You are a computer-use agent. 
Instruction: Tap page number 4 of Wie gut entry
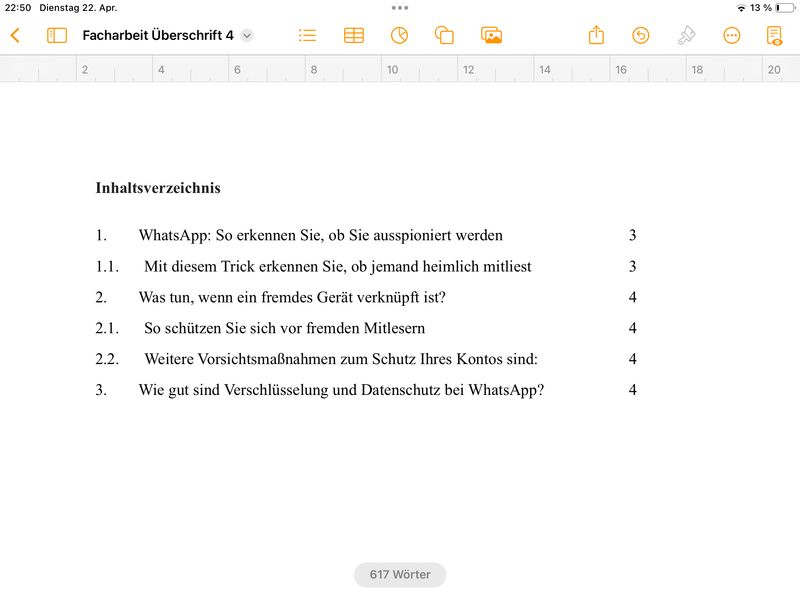(632, 390)
